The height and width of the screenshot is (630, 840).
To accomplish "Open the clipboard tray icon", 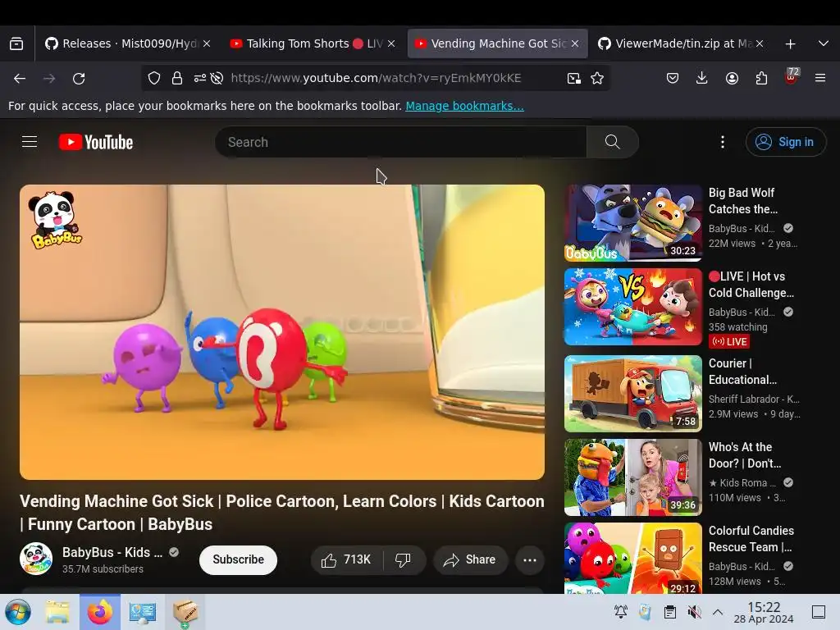I will point(669,612).
